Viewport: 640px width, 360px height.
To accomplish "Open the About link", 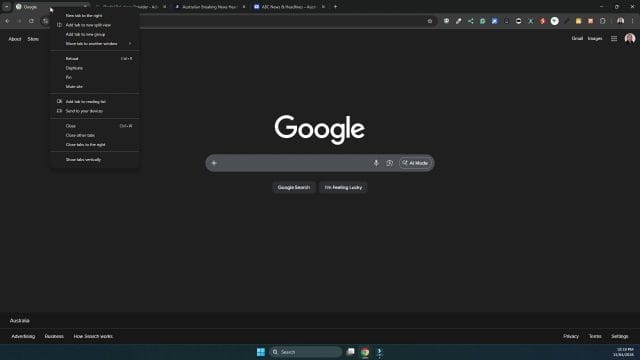I will pos(15,39).
